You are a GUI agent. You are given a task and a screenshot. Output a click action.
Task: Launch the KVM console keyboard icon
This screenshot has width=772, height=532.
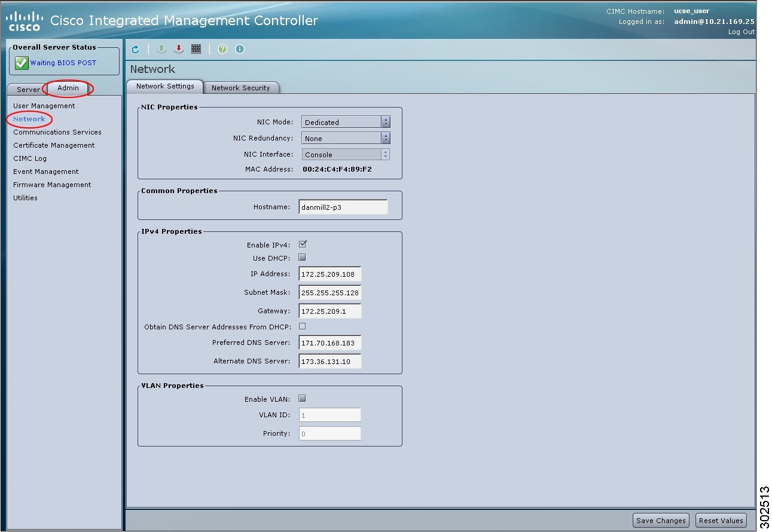coord(196,50)
